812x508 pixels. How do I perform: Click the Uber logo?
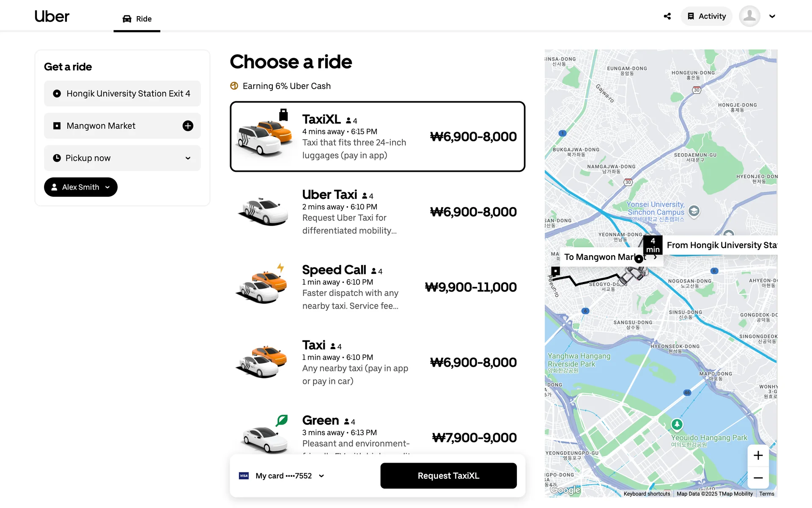coord(52,17)
